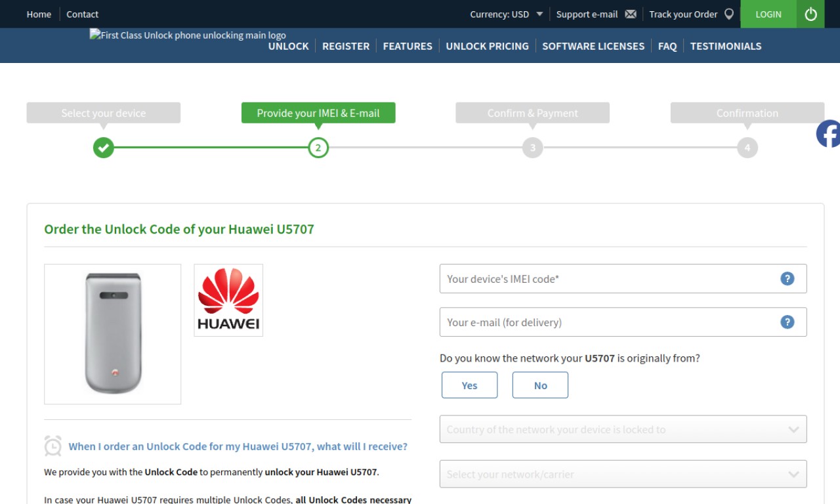This screenshot has width=840, height=504.
Task: Click the 'Order the Unlock Code of your Huawei U5707' heading
Action: (179, 229)
